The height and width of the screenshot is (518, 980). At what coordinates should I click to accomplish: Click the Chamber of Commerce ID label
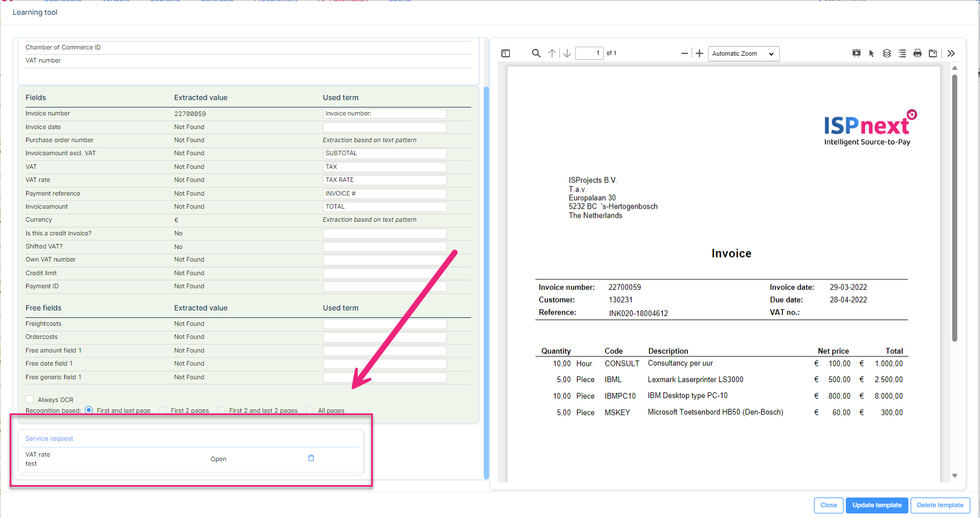point(63,48)
